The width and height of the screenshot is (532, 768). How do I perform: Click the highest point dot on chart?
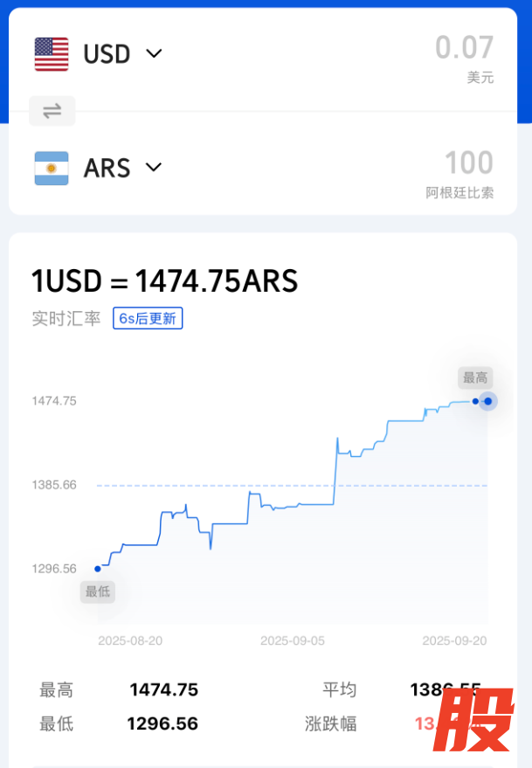[x=487, y=401]
